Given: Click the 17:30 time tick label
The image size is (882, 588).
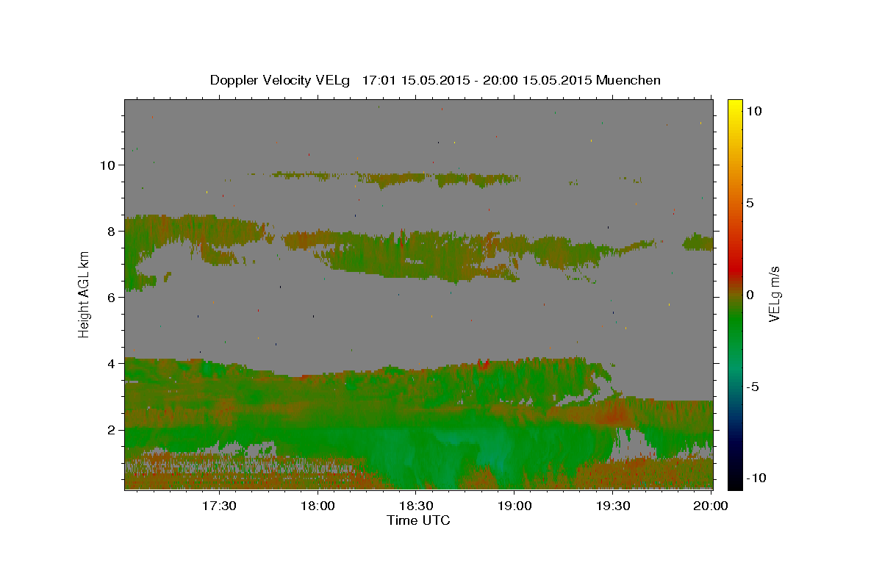Looking at the screenshot, I should pos(219,506).
